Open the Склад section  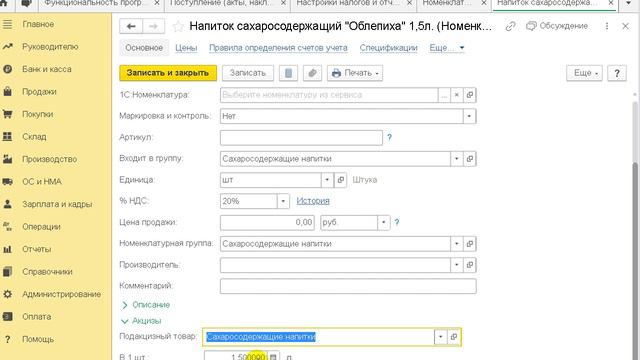34,136
